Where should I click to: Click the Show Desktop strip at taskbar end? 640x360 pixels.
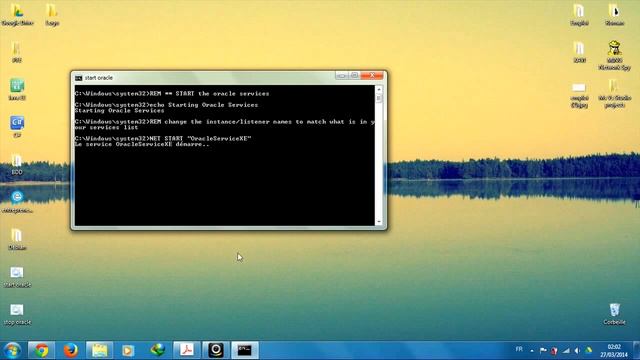637,351
